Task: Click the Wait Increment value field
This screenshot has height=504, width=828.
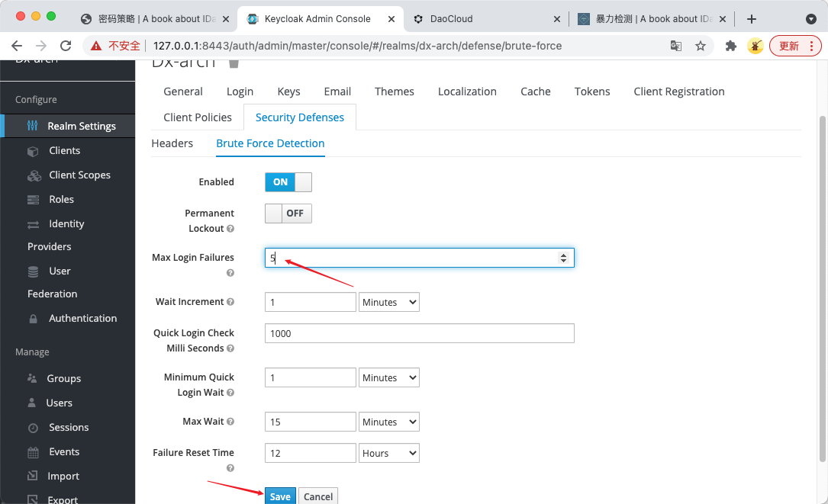Action: click(311, 303)
